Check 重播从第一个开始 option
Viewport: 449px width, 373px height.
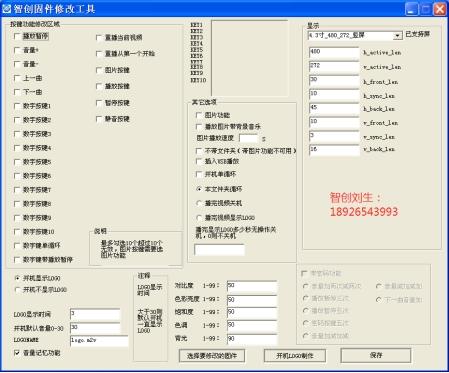(x=99, y=54)
